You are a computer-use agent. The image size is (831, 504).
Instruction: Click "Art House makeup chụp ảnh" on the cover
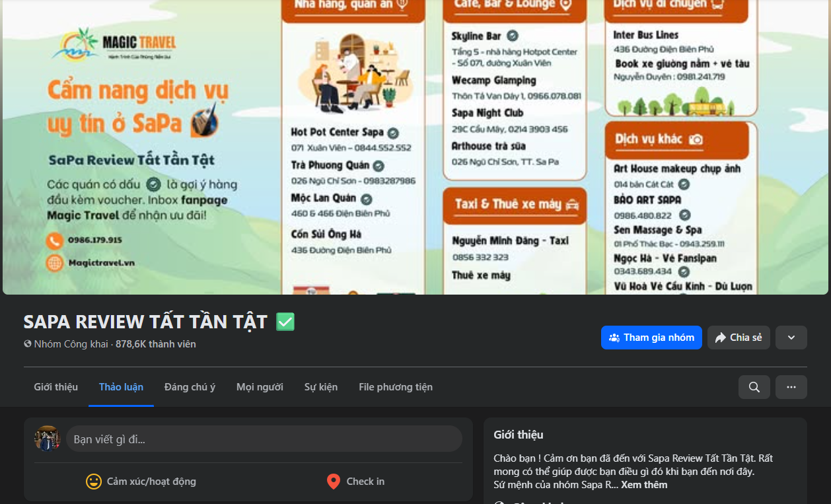click(x=677, y=169)
